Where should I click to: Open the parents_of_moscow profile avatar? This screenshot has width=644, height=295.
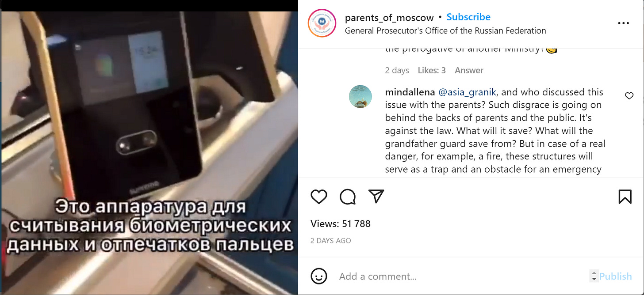pyautogui.click(x=322, y=23)
